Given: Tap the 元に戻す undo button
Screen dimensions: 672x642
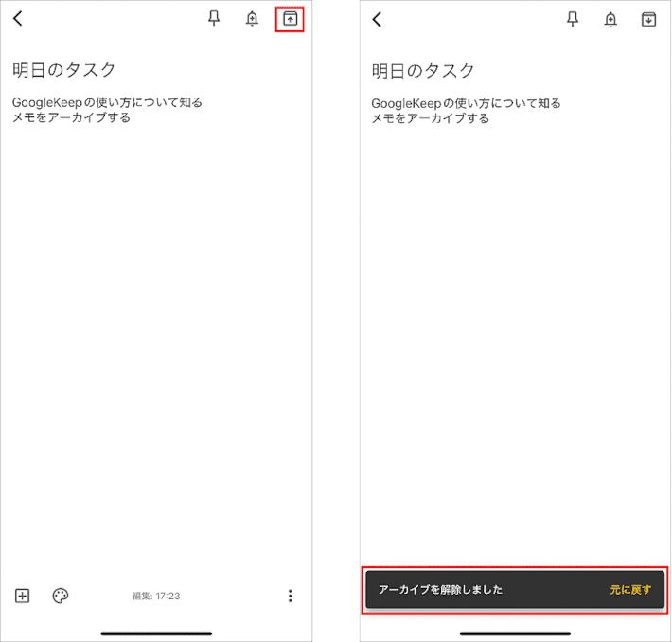Looking at the screenshot, I should 630,590.
